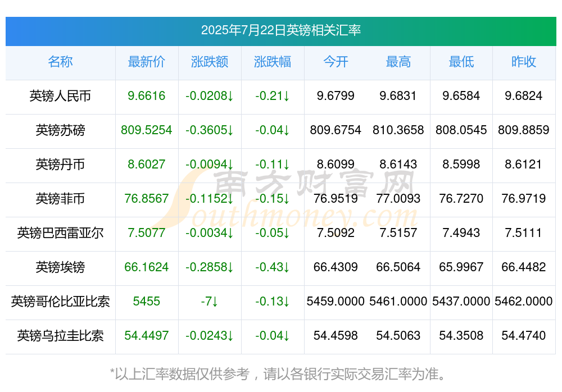Click opening value 809.6754
This screenshot has width=562, height=392.
point(336,130)
